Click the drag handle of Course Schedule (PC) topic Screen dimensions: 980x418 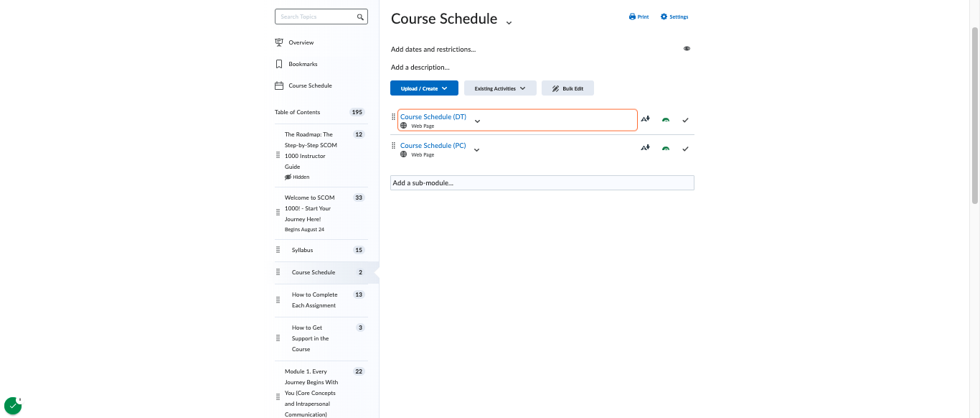(393, 146)
